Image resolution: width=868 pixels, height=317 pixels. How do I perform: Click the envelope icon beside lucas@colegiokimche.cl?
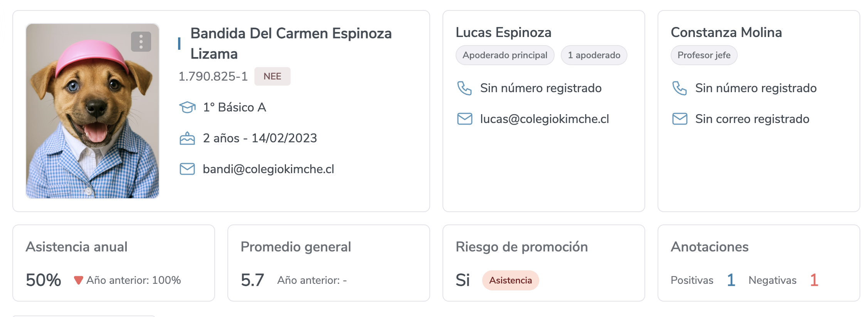coord(464,119)
